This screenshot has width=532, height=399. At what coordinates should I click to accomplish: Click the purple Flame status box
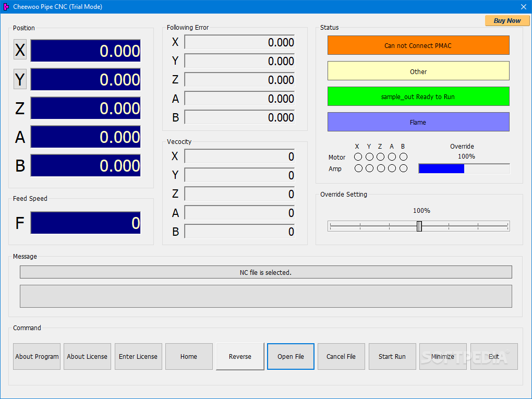click(418, 122)
